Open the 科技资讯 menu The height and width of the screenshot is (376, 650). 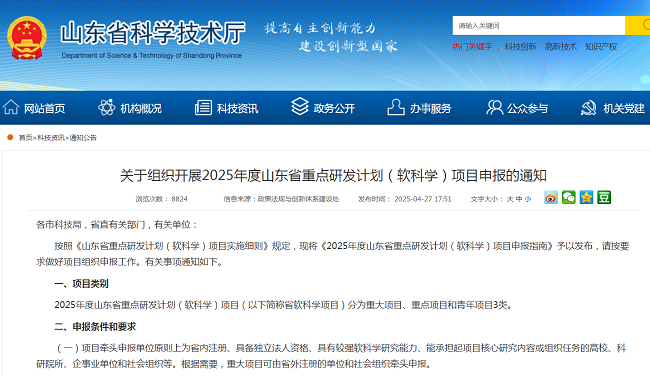(238, 109)
